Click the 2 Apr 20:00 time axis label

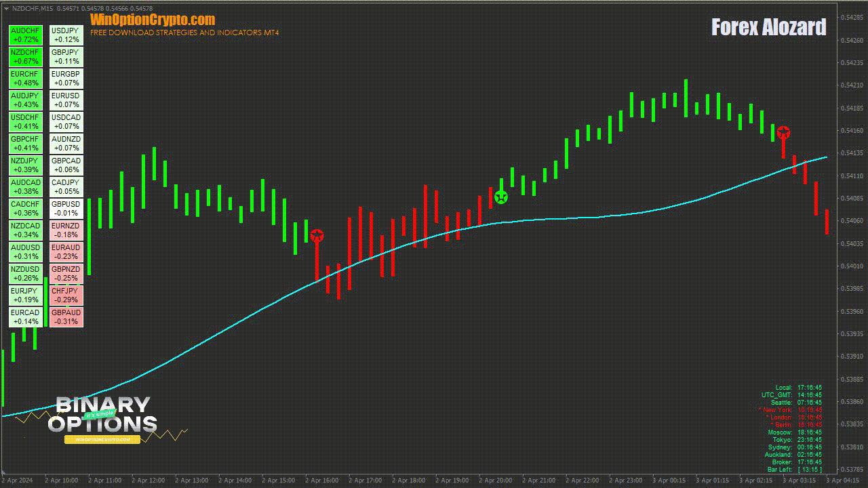coord(496,481)
